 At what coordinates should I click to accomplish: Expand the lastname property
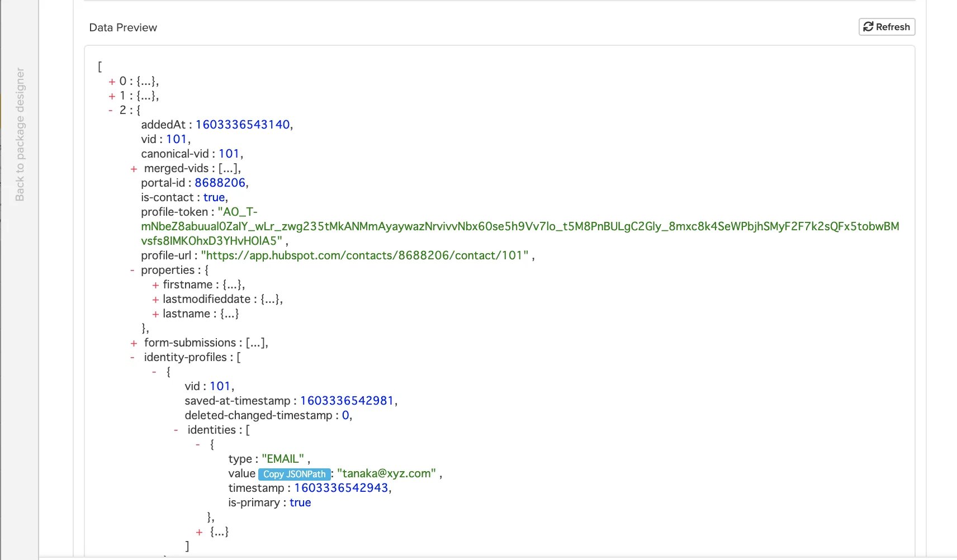click(x=155, y=314)
